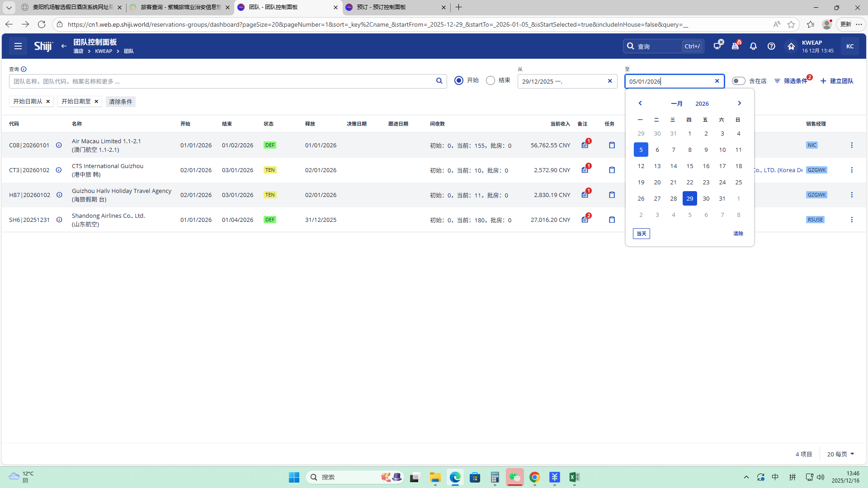Screen dimensions: 868x488
Task: Go to next month in calendar
Action: pyautogui.click(x=739, y=103)
